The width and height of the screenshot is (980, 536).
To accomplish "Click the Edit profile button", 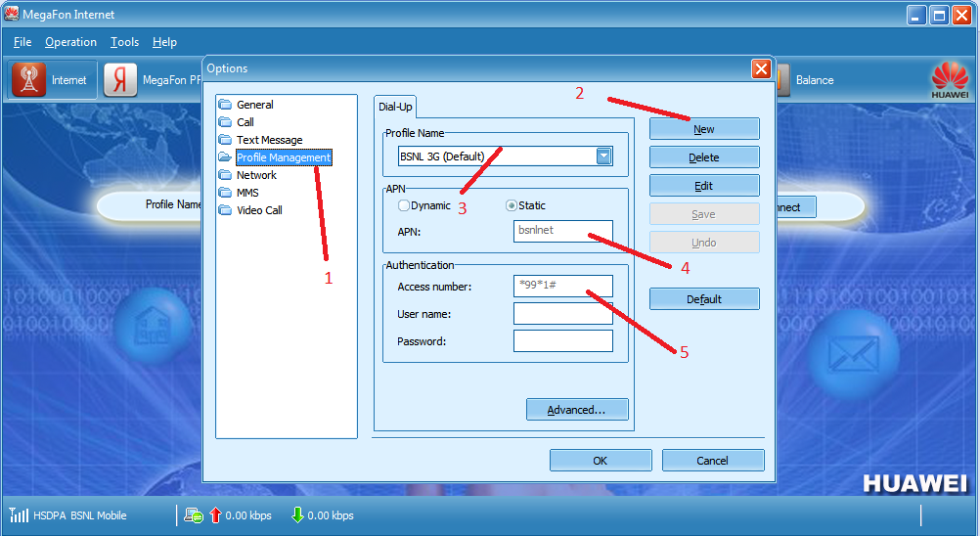I will (x=704, y=186).
